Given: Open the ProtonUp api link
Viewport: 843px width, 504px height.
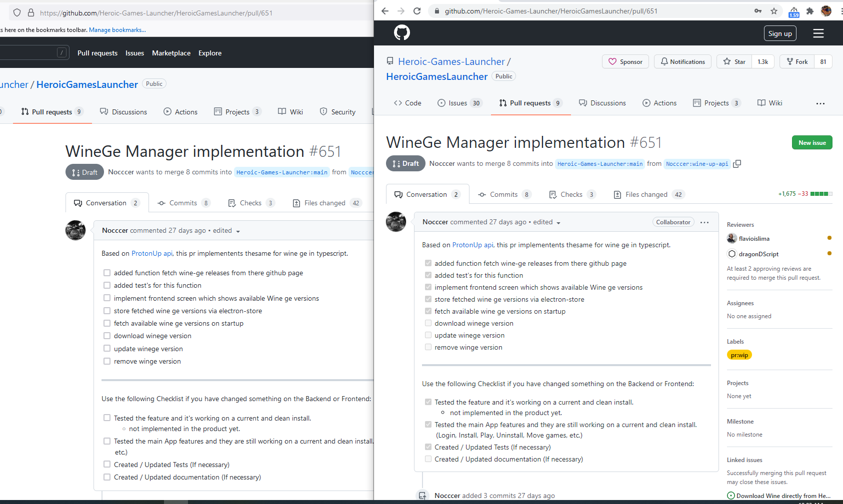Looking at the screenshot, I should (x=471, y=245).
